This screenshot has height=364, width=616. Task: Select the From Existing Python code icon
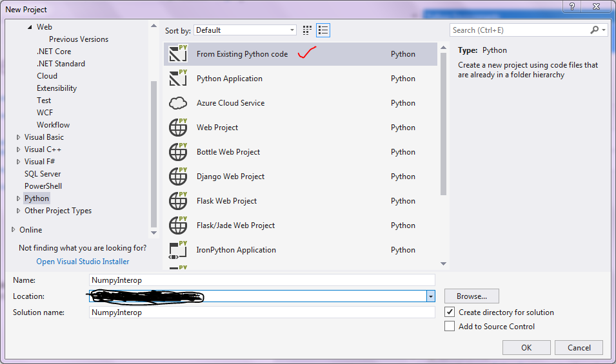(178, 53)
